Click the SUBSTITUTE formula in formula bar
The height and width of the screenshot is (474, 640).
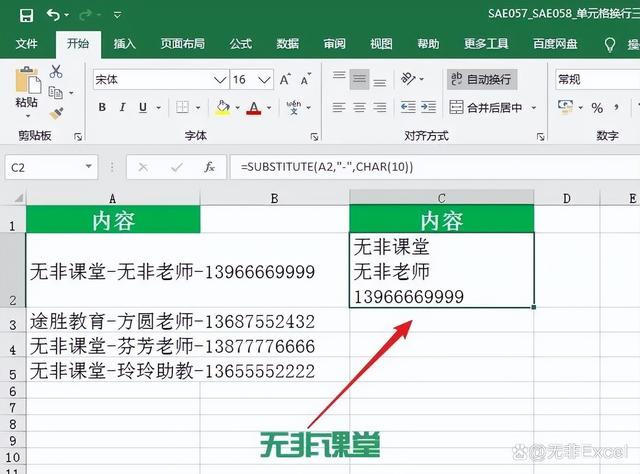pos(327,167)
